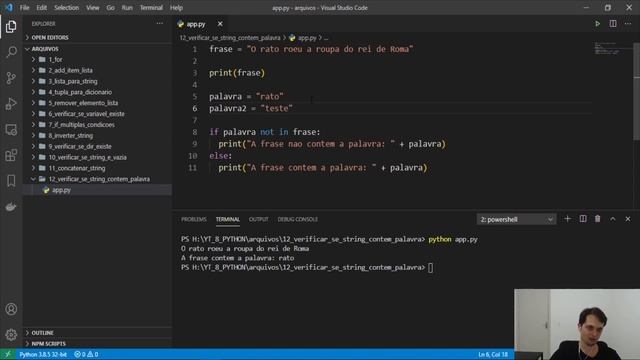Kill terminal with trash icon

[598, 219]
